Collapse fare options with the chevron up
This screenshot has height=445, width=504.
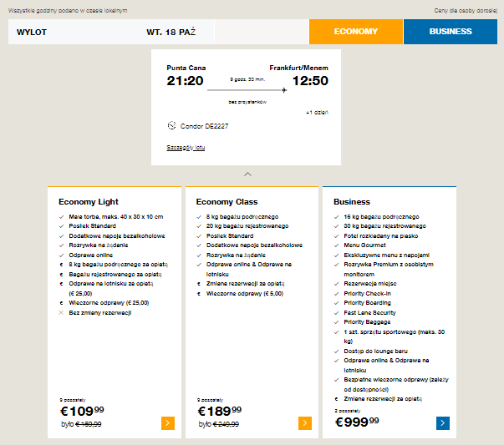[x=247, y=174]
